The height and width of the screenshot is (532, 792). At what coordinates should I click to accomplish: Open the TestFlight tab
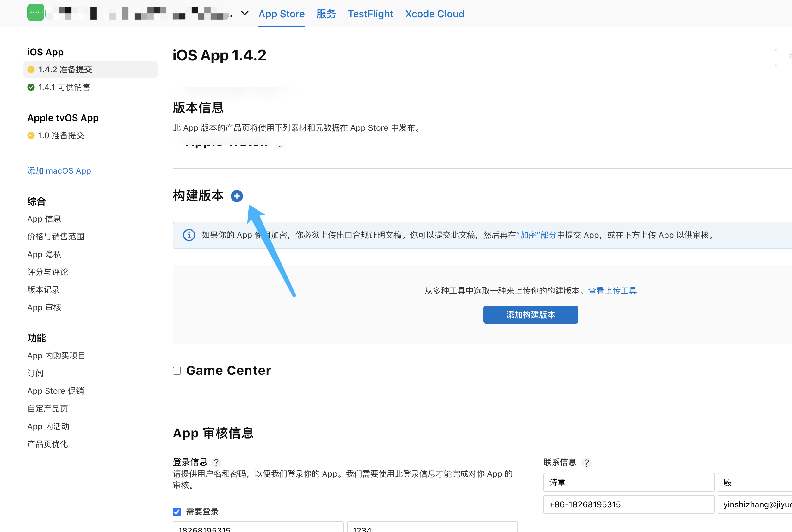pos(370,14)
